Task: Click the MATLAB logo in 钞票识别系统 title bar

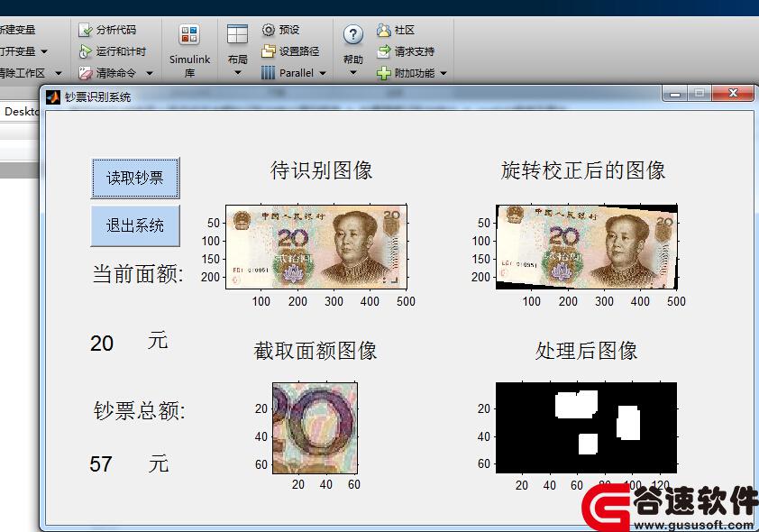Action: point(53,97)
